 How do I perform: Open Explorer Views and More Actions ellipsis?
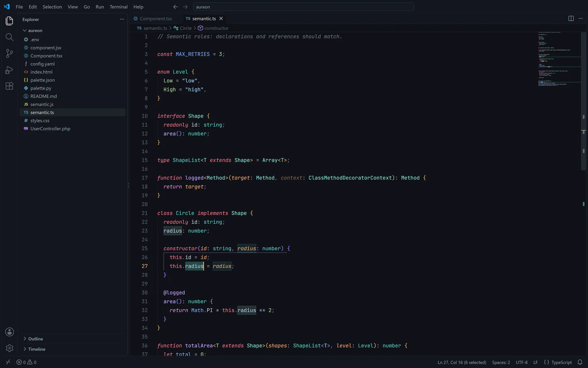pyautogui.click(x=122, y=19)
